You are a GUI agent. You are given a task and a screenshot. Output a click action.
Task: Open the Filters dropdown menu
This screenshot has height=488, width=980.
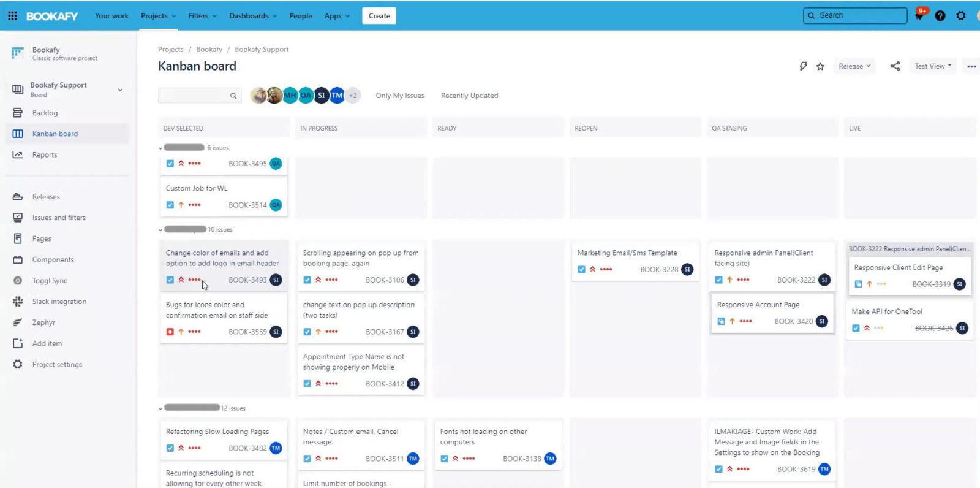click(202, 16)
